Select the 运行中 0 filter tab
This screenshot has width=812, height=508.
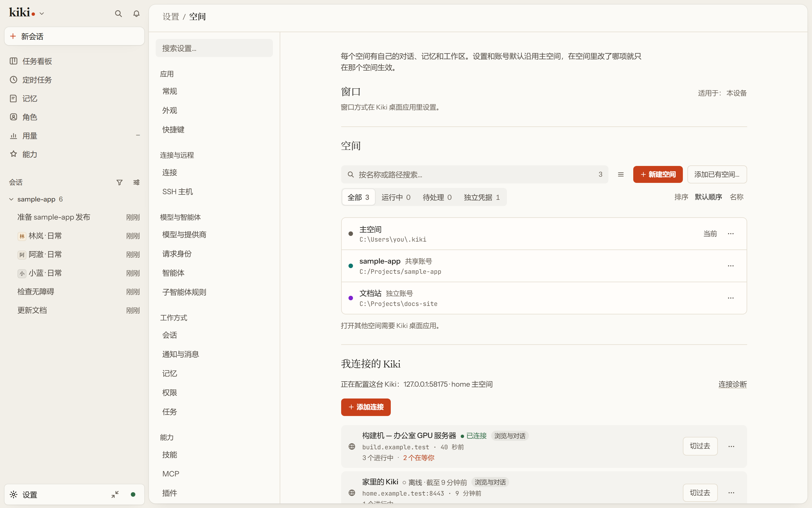point(396,197)
